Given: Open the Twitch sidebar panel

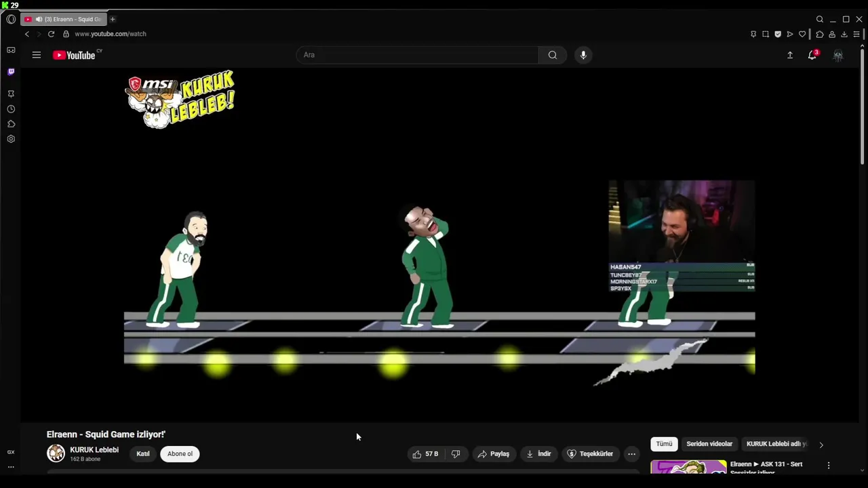Looking at the screenshot, I should [x=11, y=72].
